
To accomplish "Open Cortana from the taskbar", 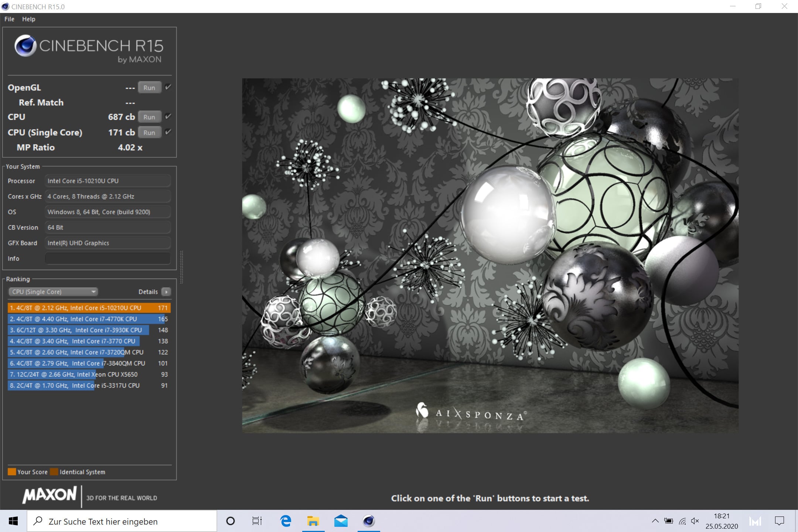I will pos(231,521).
